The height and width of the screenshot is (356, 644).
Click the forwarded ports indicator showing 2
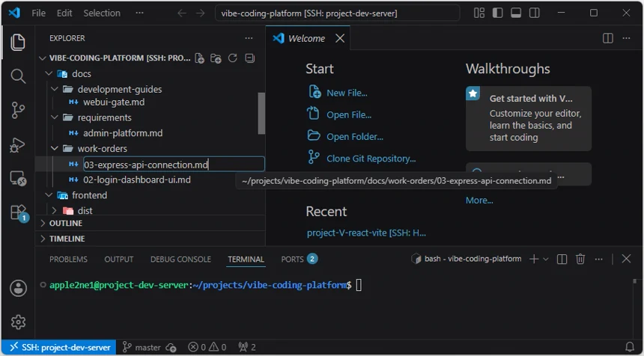click(x=247, y=347)
